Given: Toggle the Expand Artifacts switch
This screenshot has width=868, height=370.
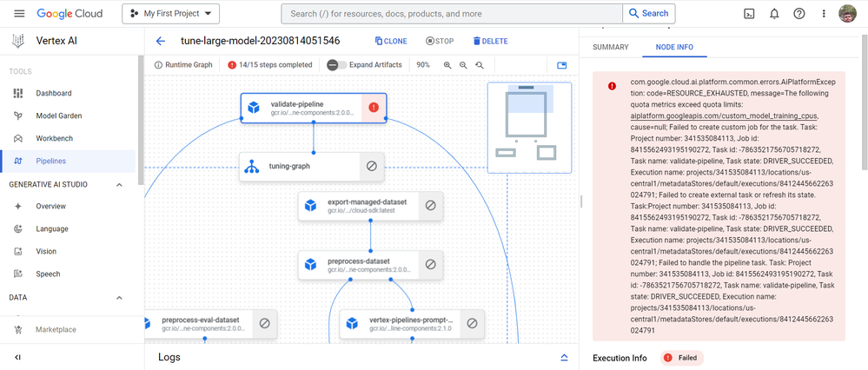Looking at the screenshot, I should (x=336, y=65).
